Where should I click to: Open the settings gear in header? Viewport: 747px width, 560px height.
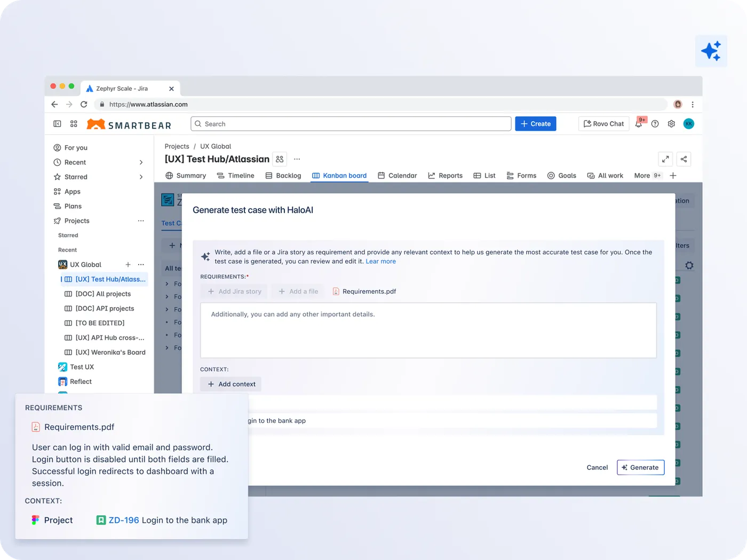tap(671, 124)
